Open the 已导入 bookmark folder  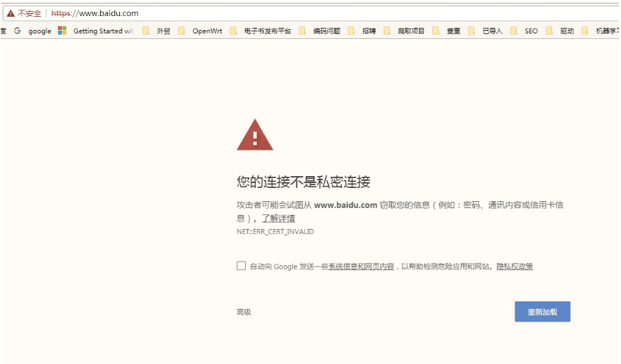[x=485, y=31]
